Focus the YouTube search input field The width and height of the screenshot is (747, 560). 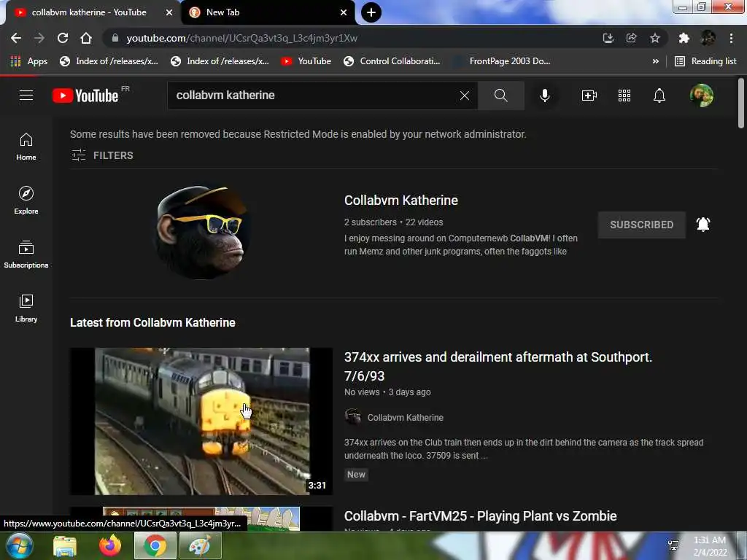[314, 96]
